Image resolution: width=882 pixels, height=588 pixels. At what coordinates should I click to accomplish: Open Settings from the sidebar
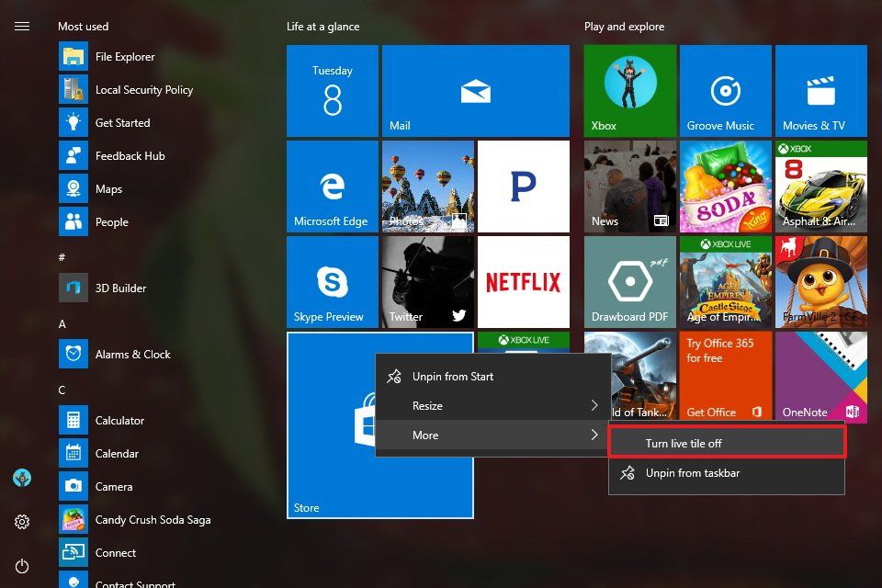pyautogui.click(x=22, y=522)
